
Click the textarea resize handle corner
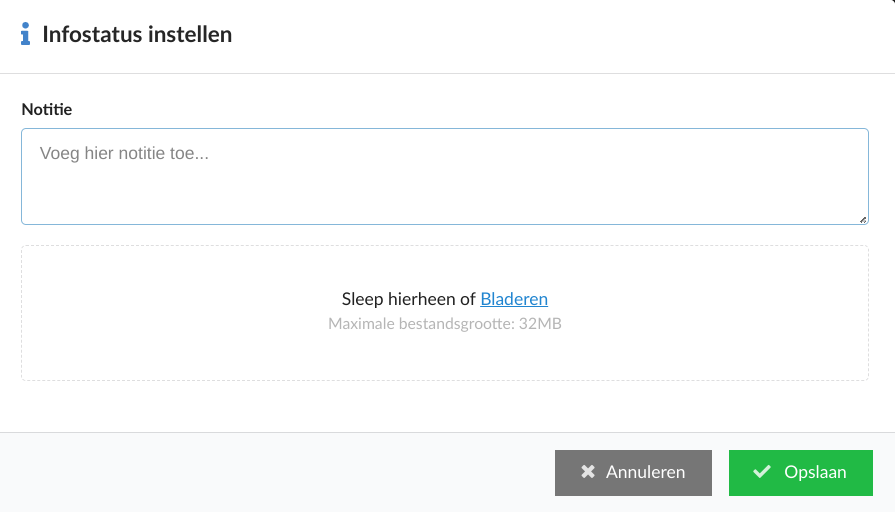pyautogui.click(x=863, y=220)
